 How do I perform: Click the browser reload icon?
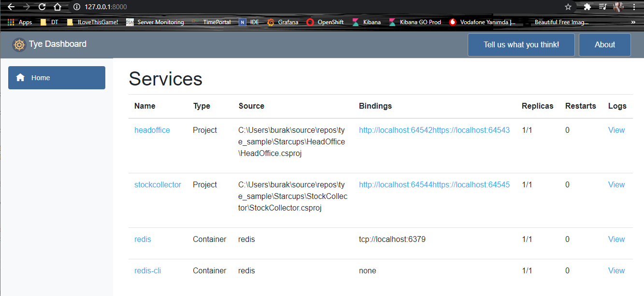42,7
